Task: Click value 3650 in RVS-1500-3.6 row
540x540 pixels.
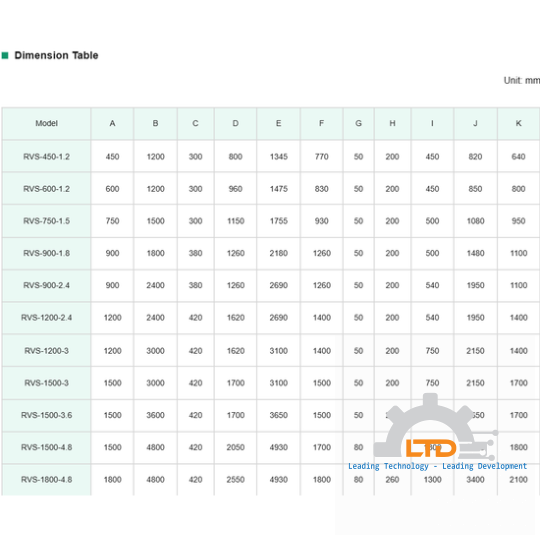Action: 278,415
